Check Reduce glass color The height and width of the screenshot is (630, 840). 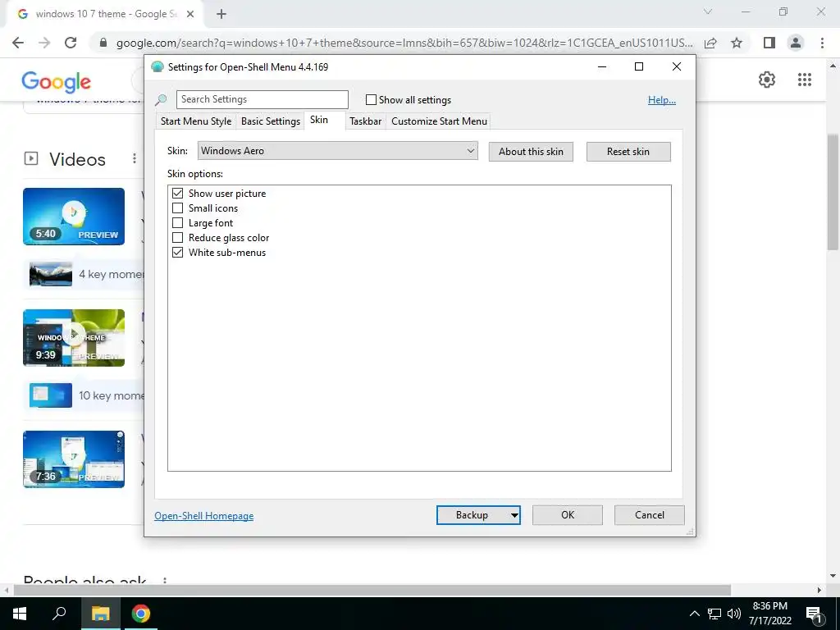tap(177, 237)
